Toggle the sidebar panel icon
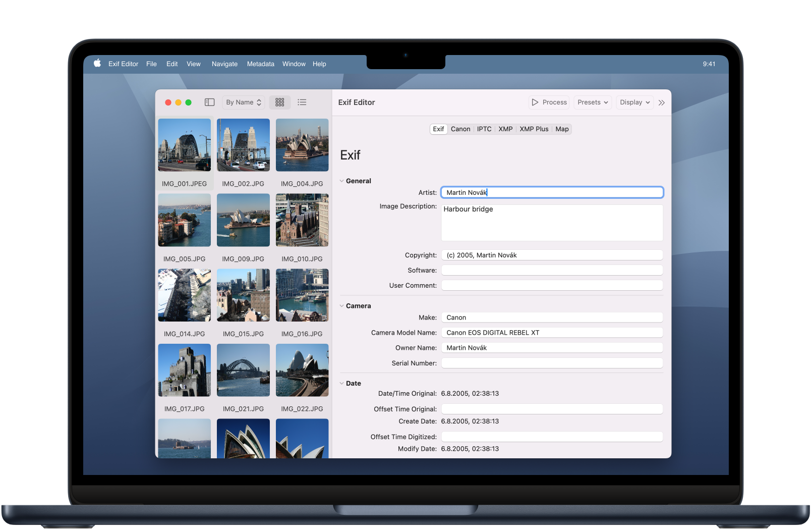 click(x=209, y=102)
